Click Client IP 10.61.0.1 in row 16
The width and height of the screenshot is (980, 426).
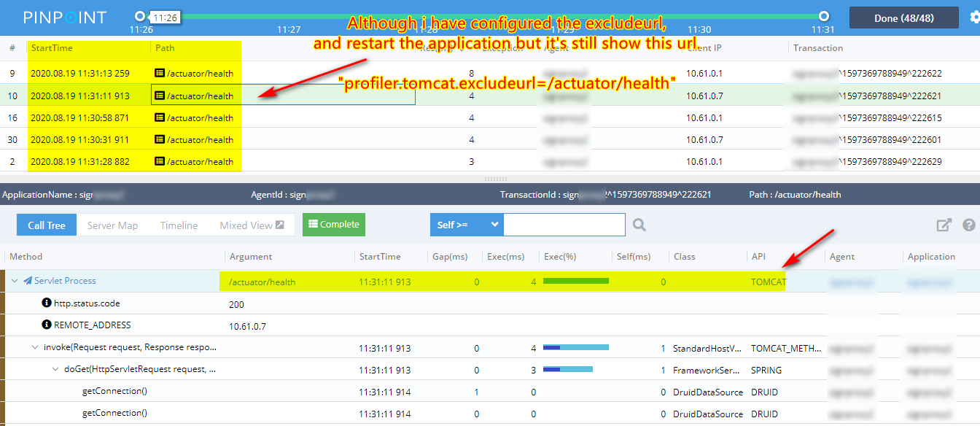click(x=703, y=117)
